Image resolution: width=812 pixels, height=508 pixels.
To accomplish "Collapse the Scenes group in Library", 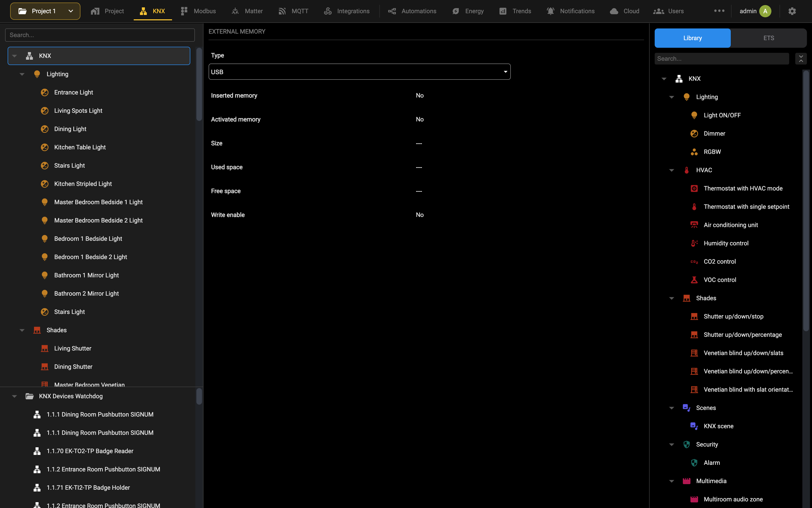I will 671,408.
